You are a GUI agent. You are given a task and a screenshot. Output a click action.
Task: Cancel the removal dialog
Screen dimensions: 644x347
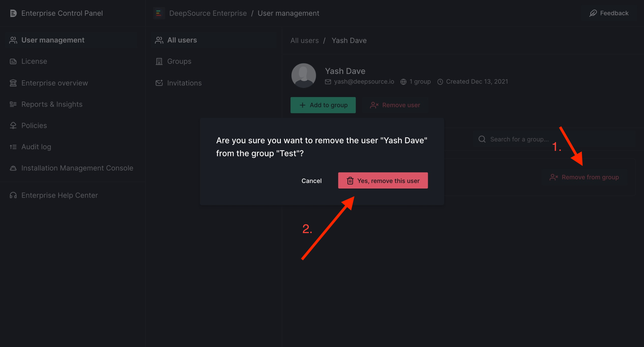click(x=312, y=180)
